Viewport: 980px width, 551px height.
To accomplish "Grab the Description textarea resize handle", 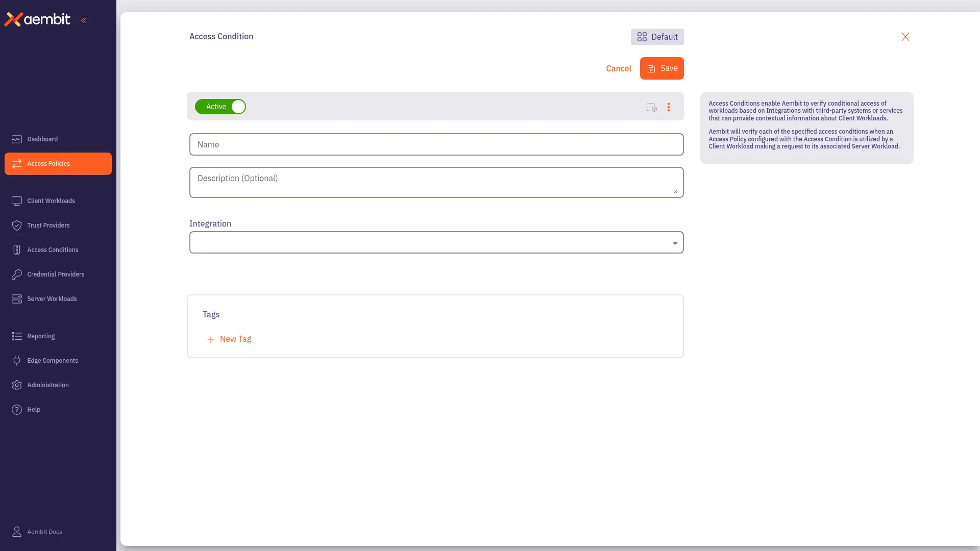I will (x=675, y=191).
